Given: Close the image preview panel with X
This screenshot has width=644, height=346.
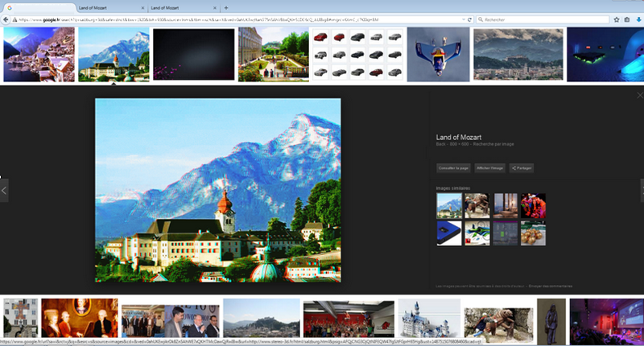Looking at the screenshot, I should tap(640, 95).
